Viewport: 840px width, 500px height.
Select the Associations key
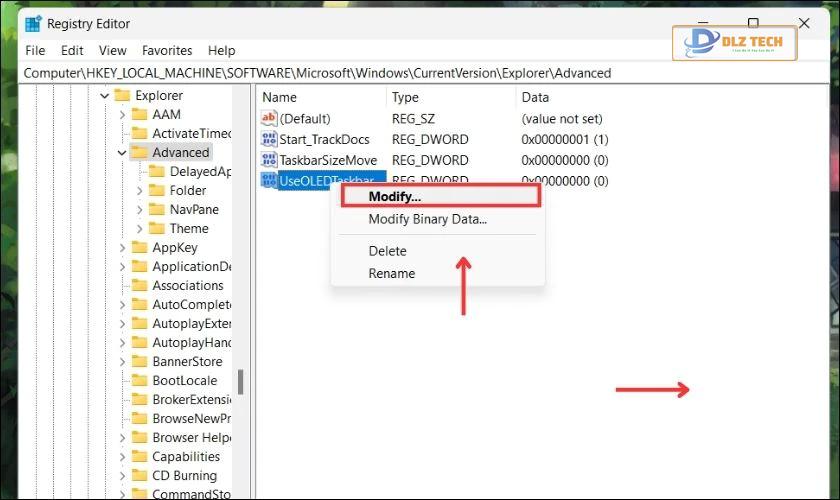pos(188,286)
